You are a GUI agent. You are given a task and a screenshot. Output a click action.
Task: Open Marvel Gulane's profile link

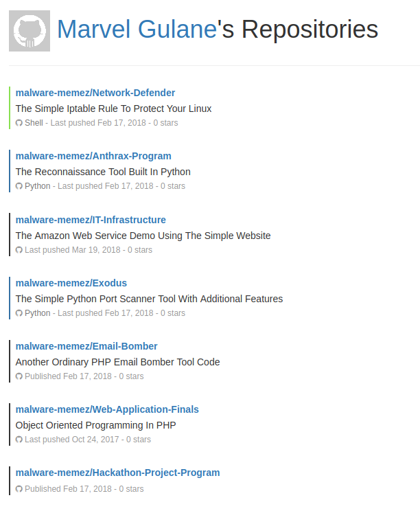click(137, 30)
